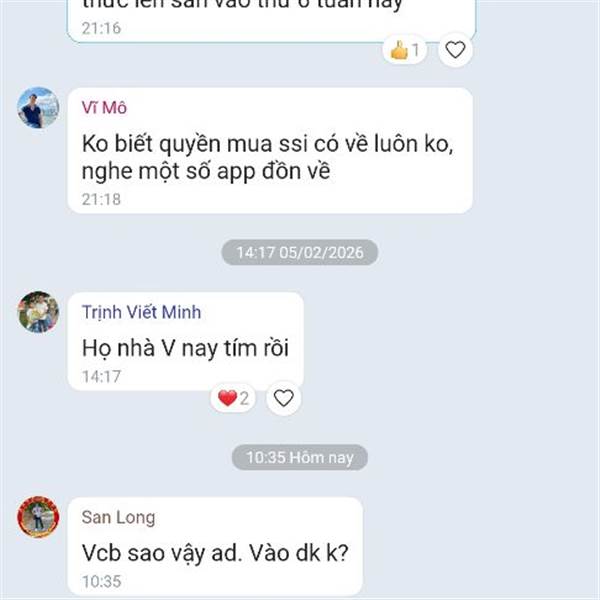This screenshot has height=600, width=600.
Task: Like Trịnh Viết Minh's message with the heart
Action: tap(284, 398)
